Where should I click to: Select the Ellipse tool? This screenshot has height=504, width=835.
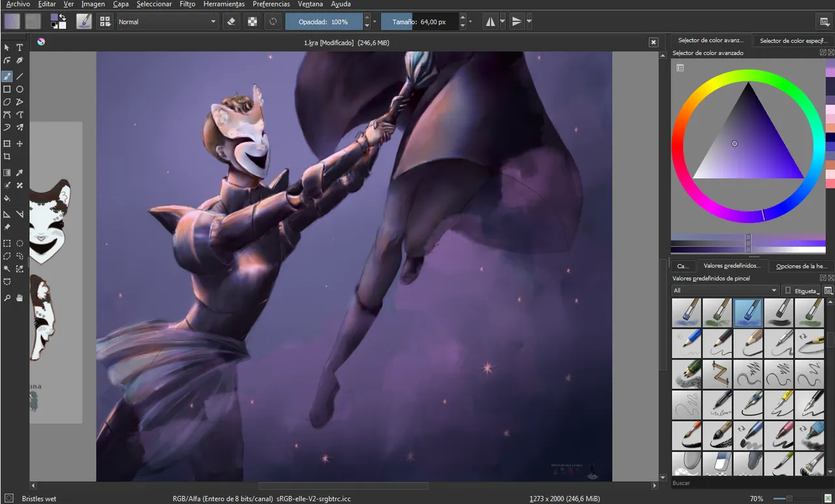20,89
